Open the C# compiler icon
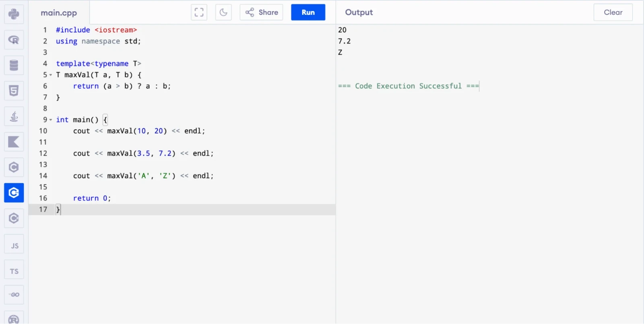Image resolution: width=644 pixels, height=324 pixels. (x=14, y=218)
